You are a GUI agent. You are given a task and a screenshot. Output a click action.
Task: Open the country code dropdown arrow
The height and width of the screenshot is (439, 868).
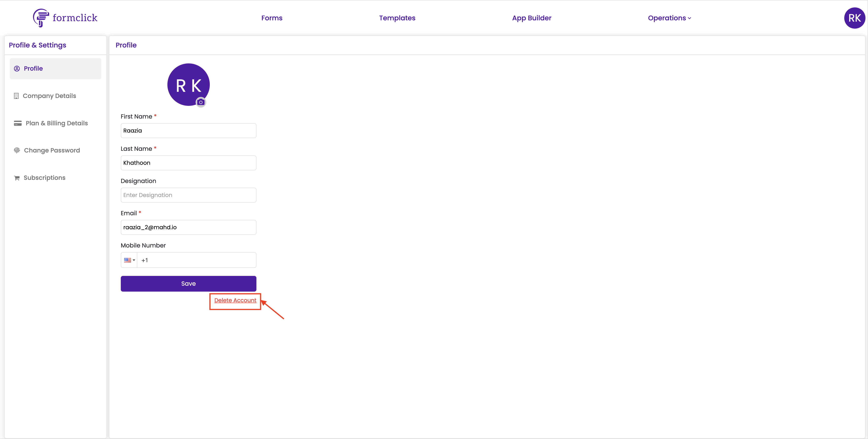coord(134,260)
